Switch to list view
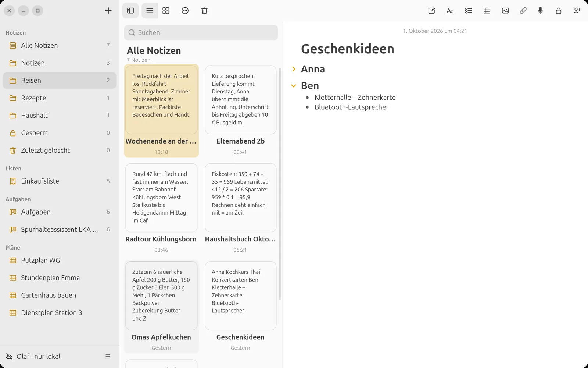Viewport: 588px width, 368px height. pyautogui.click(x=150, y=11)
